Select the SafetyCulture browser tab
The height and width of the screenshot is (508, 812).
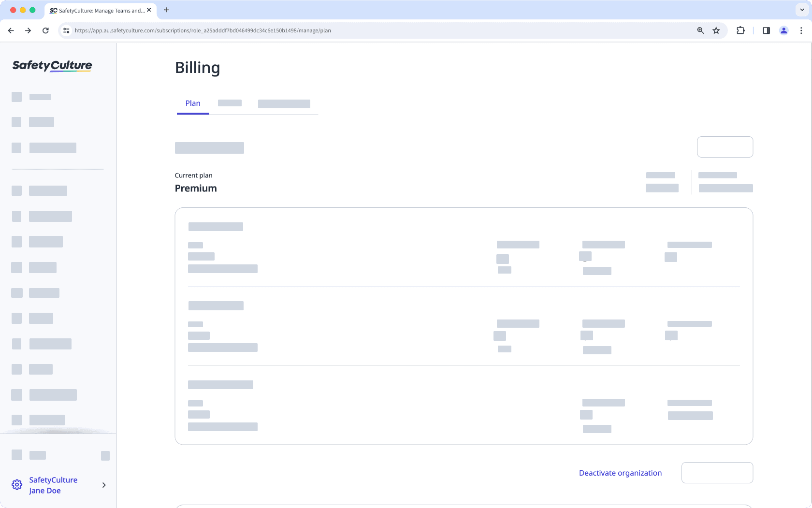pyautogui.click(x=99, y=10)
